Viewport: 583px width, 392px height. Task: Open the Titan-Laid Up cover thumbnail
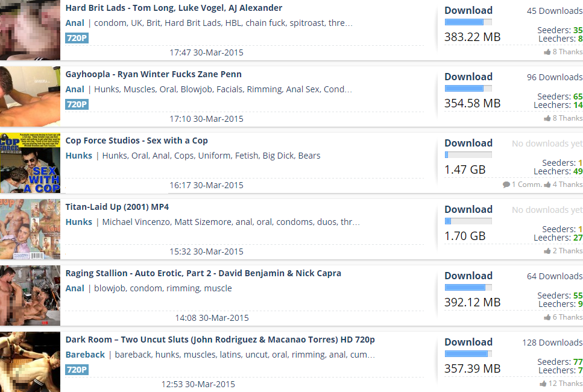point(30,229)
